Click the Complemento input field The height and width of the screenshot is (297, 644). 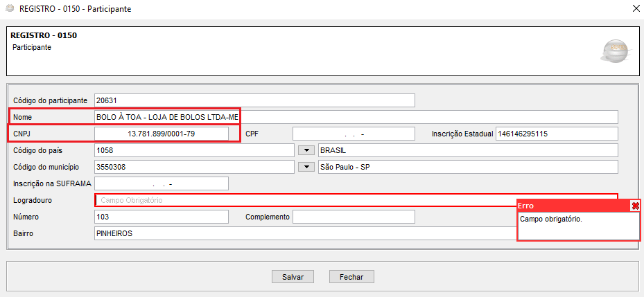[x=354, y=217]
